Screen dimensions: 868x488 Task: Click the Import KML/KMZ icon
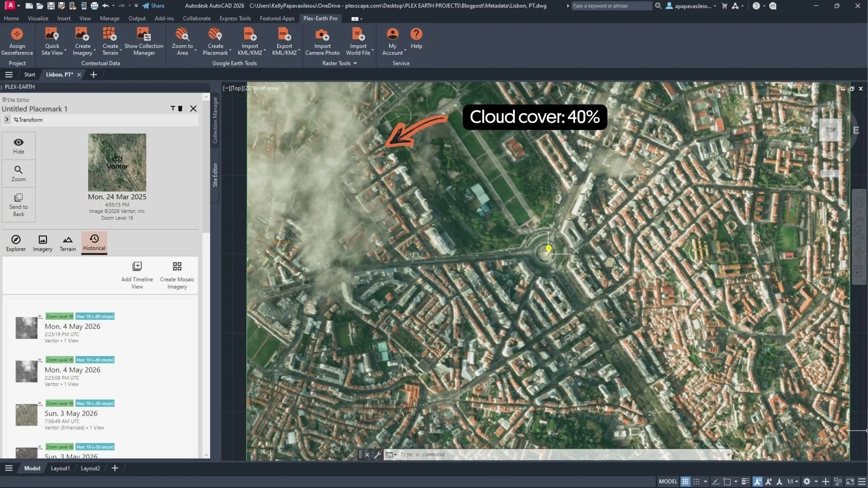(x=250, y=34)
